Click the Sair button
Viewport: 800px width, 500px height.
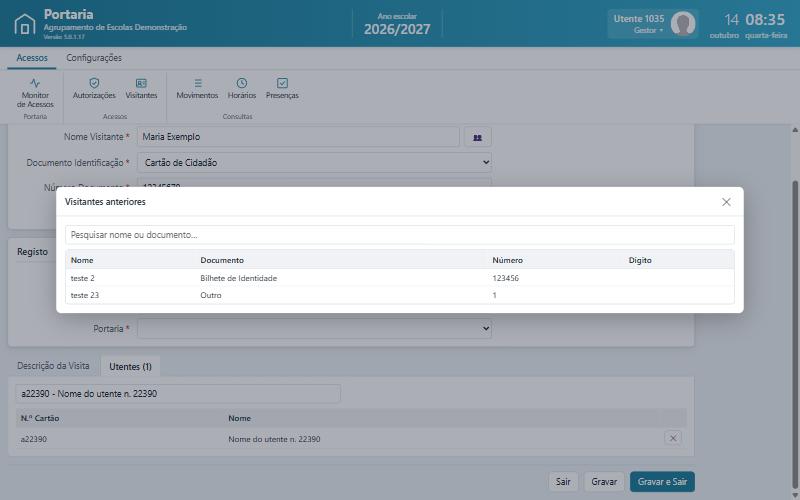[x=563, y=482]
